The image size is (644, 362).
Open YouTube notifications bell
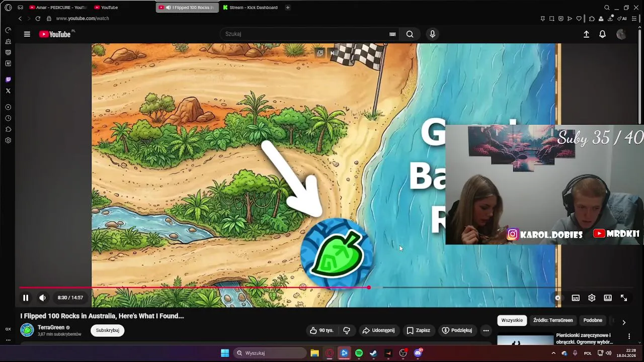pos(602,34)
